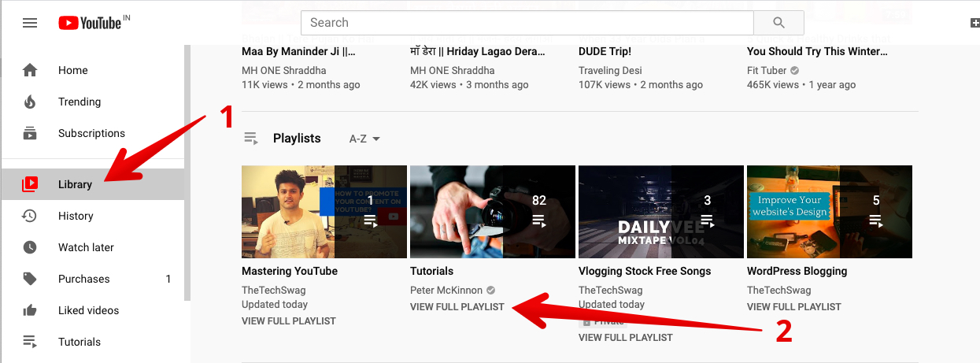Open the hamburger guide menu
This screenshot has width=980, height=363.
click(x=30, y=23)
